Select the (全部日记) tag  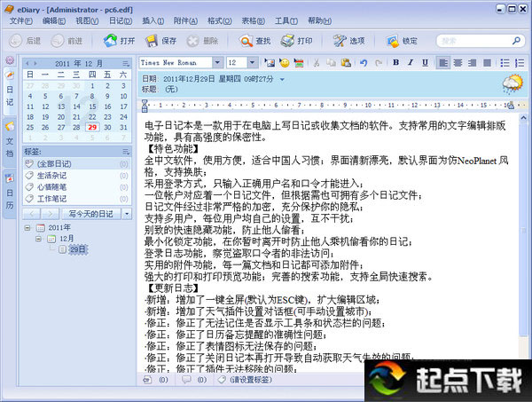[77, 164]
